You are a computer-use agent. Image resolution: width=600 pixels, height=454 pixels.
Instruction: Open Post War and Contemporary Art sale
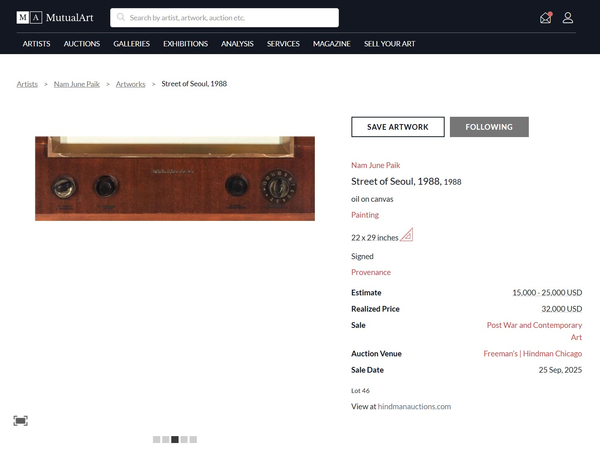534,331
